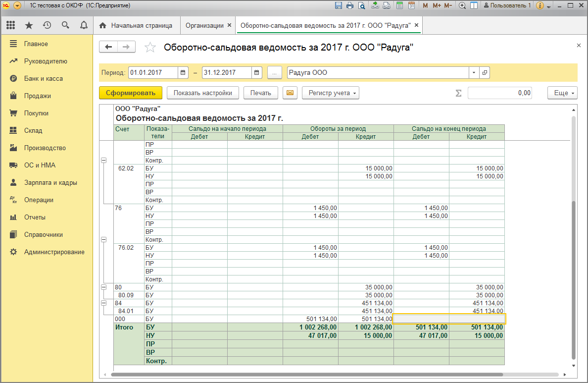Open calendar picker for end date

tap(256, 72)
